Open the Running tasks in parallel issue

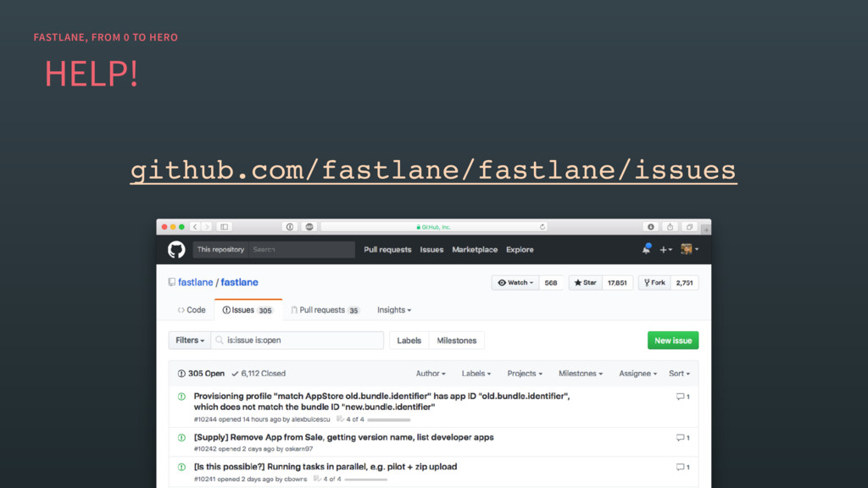tap(325, 467)
